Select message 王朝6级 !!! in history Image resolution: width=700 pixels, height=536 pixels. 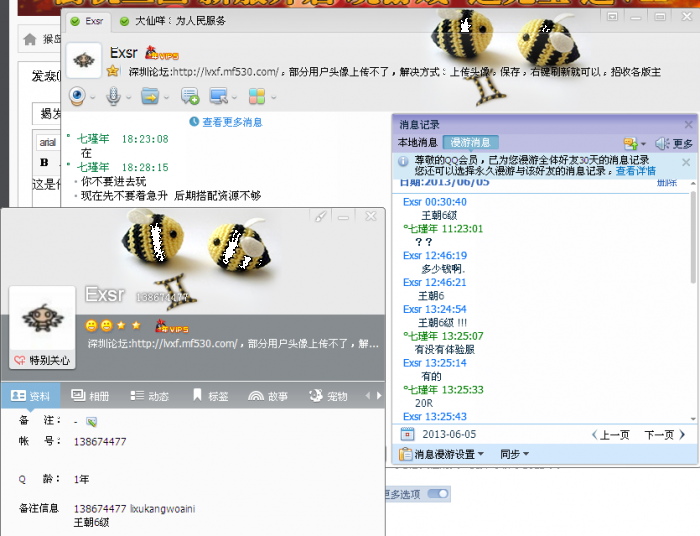click(x=442, y=323)
